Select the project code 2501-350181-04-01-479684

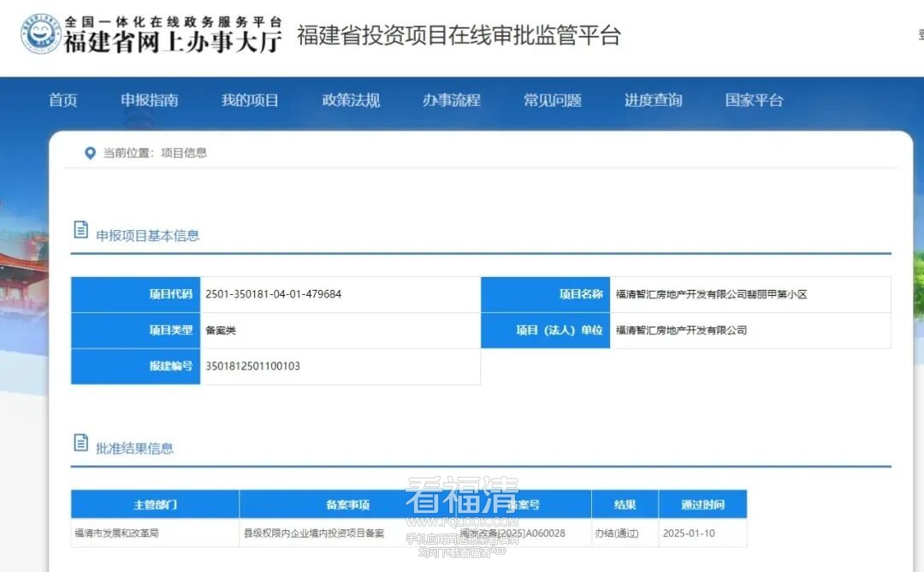(x=273, y=294)
